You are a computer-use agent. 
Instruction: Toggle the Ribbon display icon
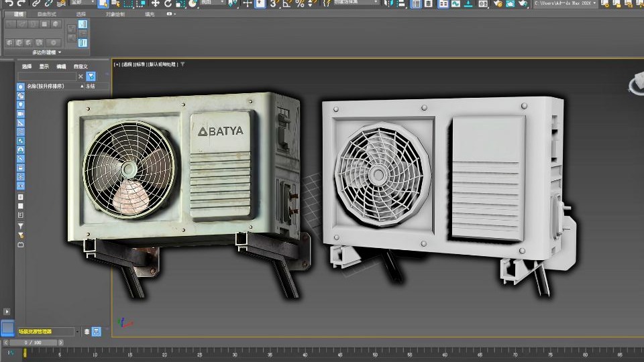[x=443, y=3]
